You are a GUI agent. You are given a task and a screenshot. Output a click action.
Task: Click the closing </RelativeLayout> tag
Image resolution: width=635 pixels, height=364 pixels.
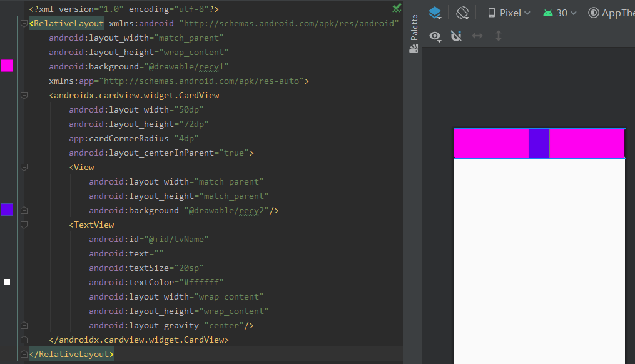pyautogui.click(x=71, y=354)
